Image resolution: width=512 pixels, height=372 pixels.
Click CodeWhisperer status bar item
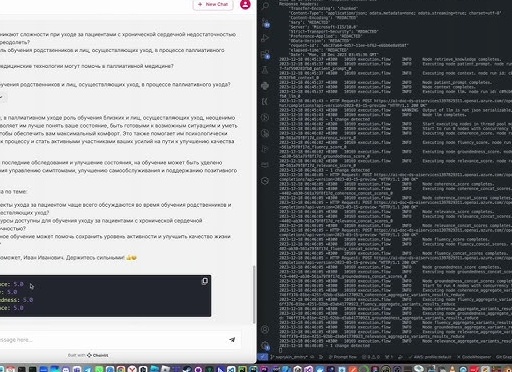click(x=474, y=357)
